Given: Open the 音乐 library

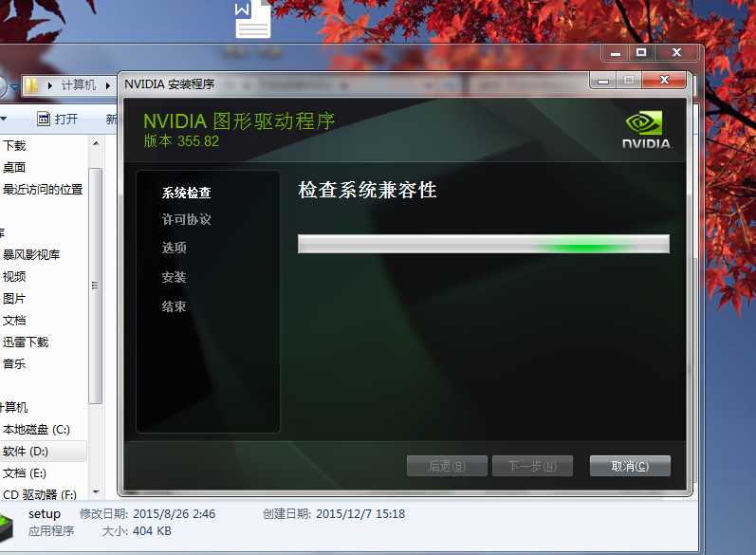Looking at the screenshot, I should tap(14, 363).
